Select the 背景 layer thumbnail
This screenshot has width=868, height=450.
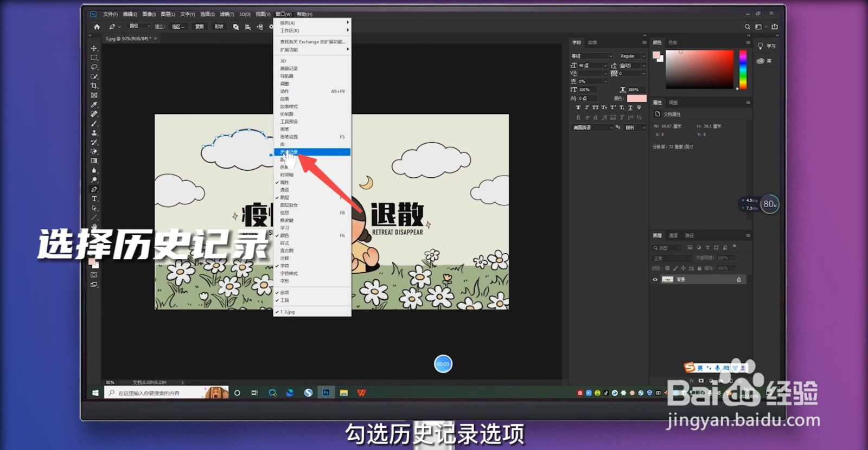[x=667, y=280]
